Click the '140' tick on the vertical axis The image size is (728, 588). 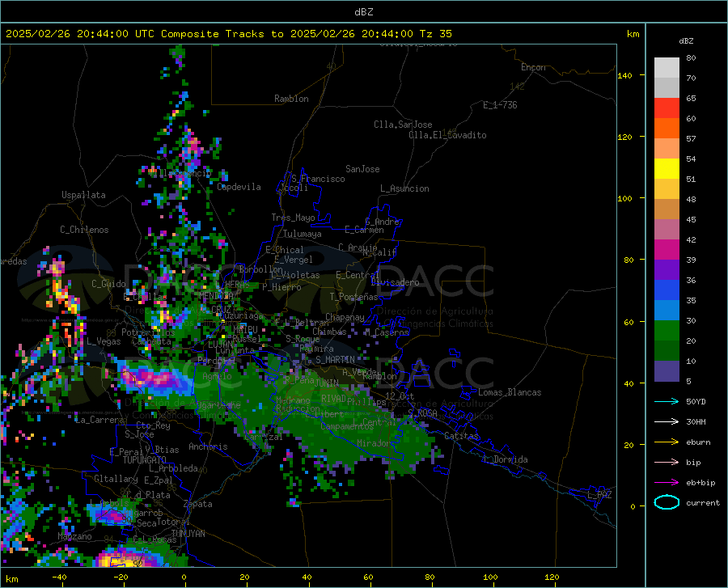[x=624, y=75]
